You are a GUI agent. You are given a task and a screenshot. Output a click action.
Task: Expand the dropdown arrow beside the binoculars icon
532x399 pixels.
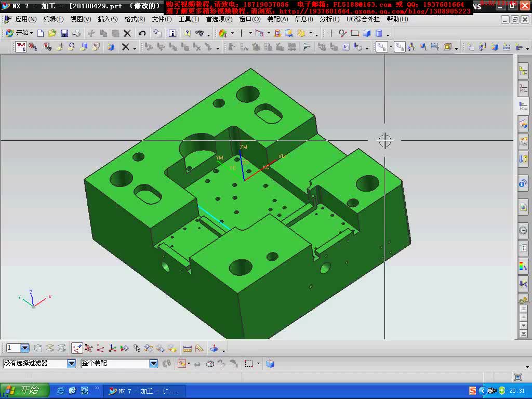point(209,34)
